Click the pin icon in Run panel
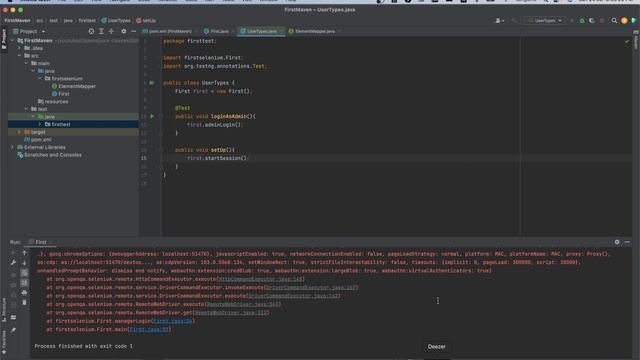Image resolution: width=640 pixels, height=360 pixels. point(13,330)
